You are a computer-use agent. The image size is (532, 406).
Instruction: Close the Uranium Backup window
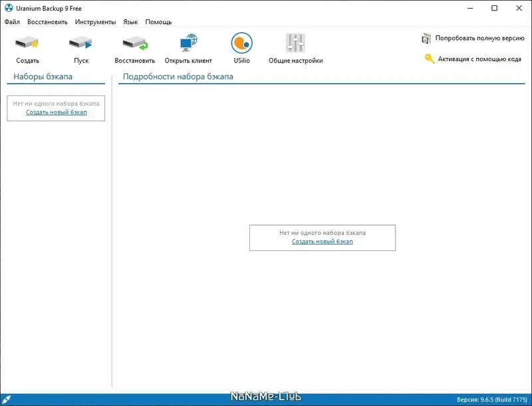pyautogui.click(x=519, y=8)
